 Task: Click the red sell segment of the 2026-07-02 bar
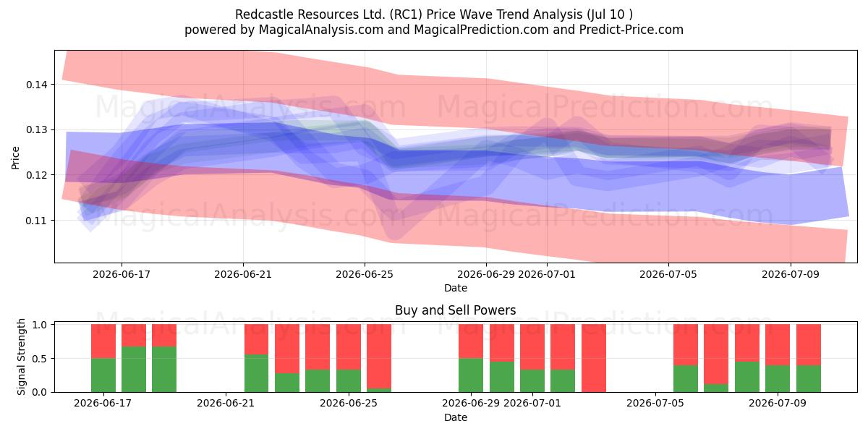click(563, 347)
